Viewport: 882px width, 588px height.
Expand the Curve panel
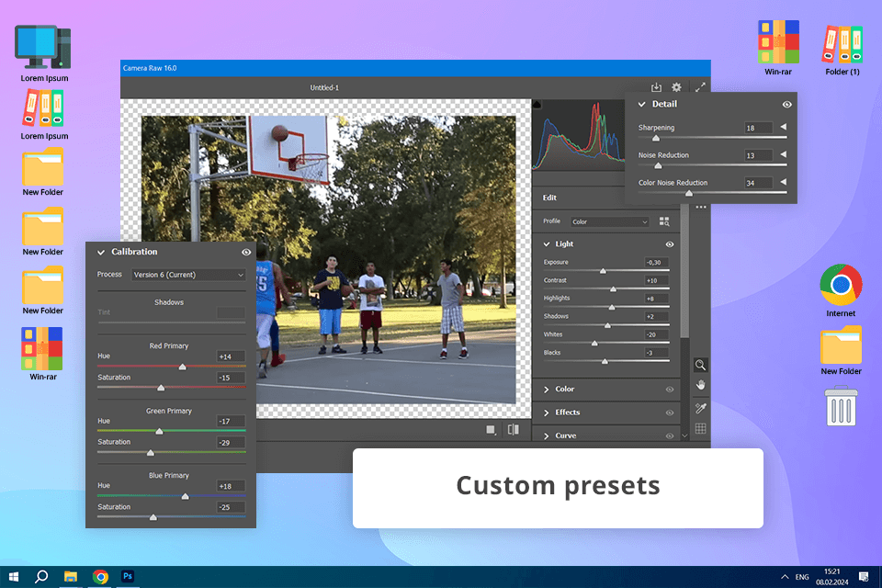[x=546, y=435]
